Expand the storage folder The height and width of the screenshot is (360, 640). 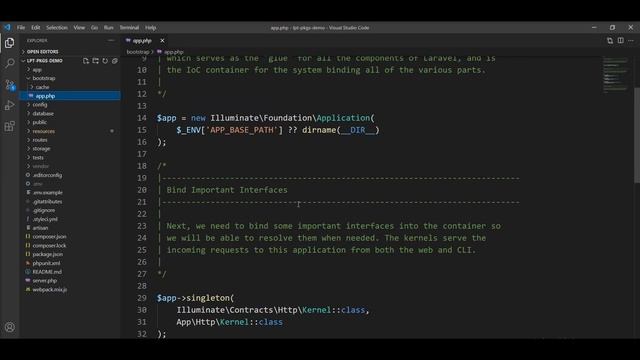point(70,149)
